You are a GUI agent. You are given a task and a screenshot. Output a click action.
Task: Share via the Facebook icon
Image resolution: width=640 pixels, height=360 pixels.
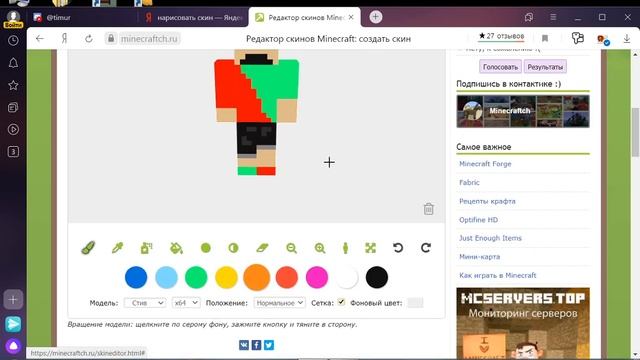pos(256,345)
